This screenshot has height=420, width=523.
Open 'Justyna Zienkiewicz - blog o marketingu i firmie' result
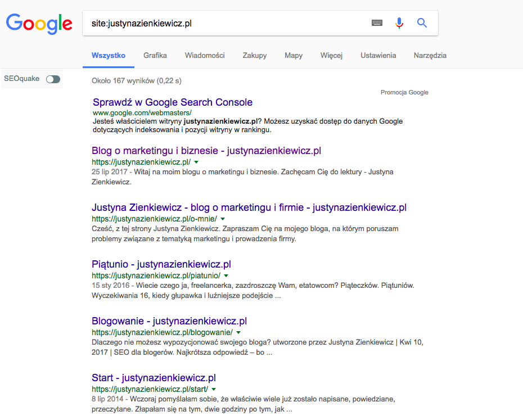249,207
